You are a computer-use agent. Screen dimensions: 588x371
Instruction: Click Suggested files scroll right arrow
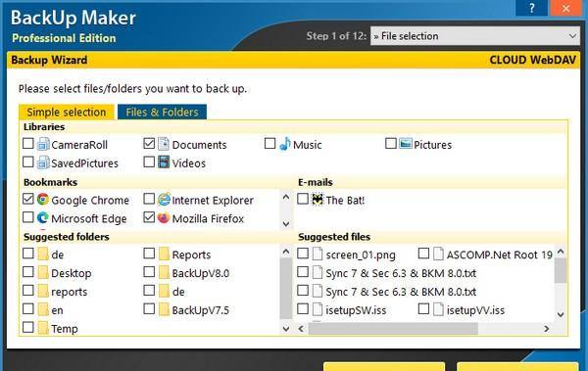547,329
